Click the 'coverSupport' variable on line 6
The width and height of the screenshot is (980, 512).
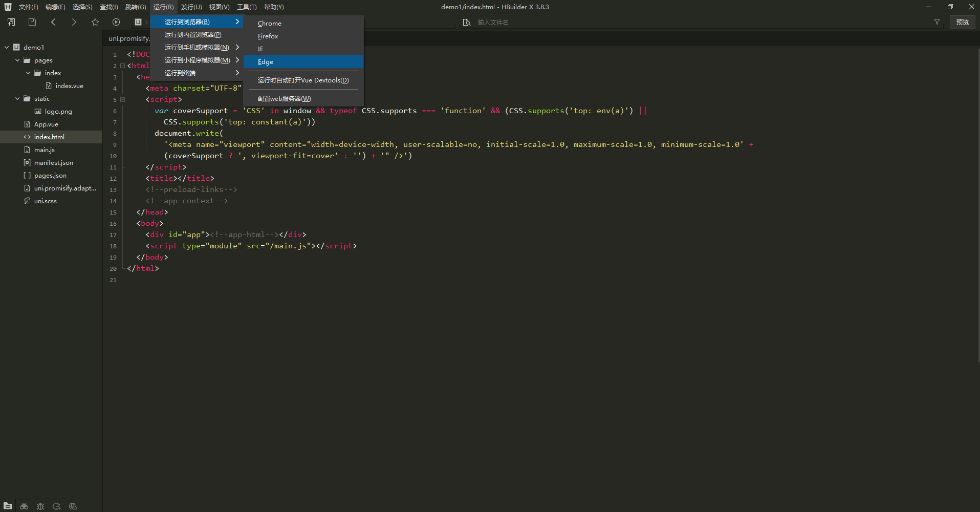(x=200, y=111)
